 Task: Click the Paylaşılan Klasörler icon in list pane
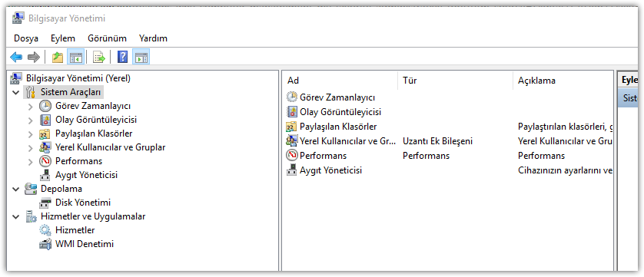pos(291,127)
